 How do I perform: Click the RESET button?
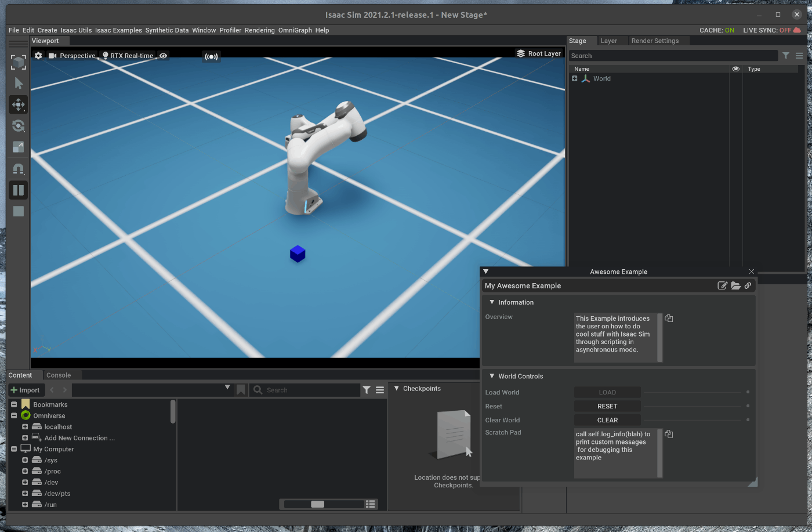[607, 406]
